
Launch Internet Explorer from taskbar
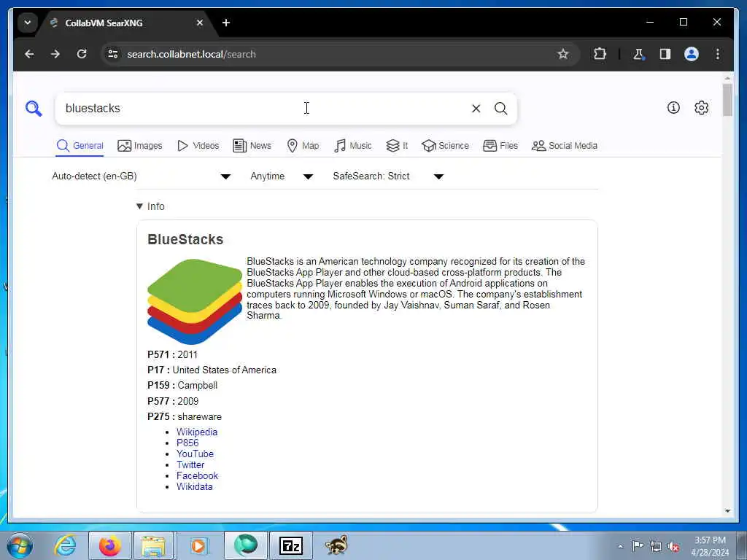(x=65, y=545)
